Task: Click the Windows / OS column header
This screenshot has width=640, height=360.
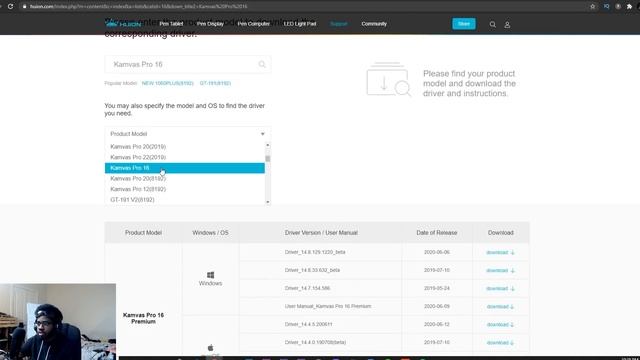Action: [x=210, y=233]
